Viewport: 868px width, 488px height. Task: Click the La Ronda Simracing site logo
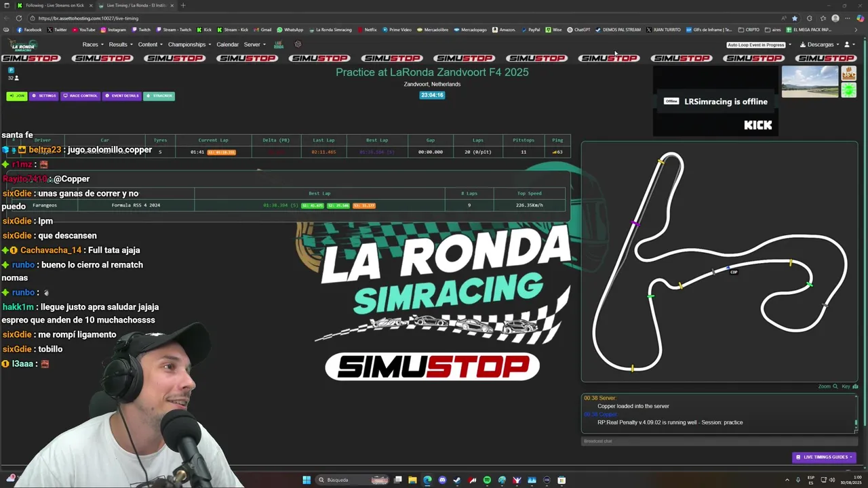(x=23, y=45)
